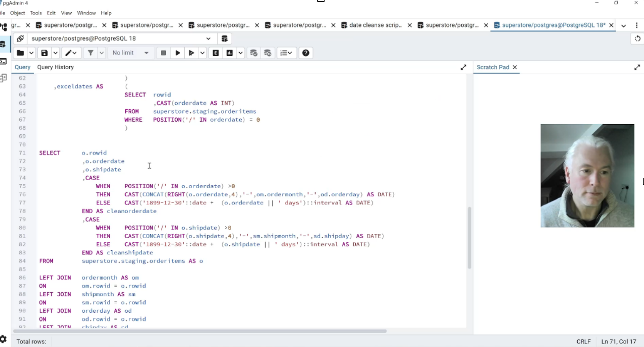Run the query with the Execute button
Image resolution: width=644 pixels, height=347 pixels.
coord(178,53)
